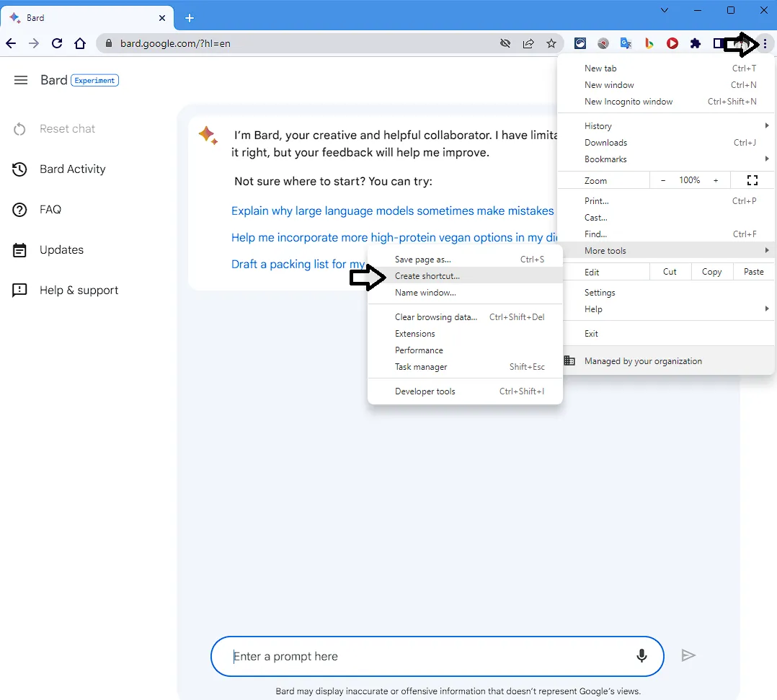Viewport: 777px width, 700px height.
Task: Increase zoom with the plus button
Action: click(x=716, y=180)
